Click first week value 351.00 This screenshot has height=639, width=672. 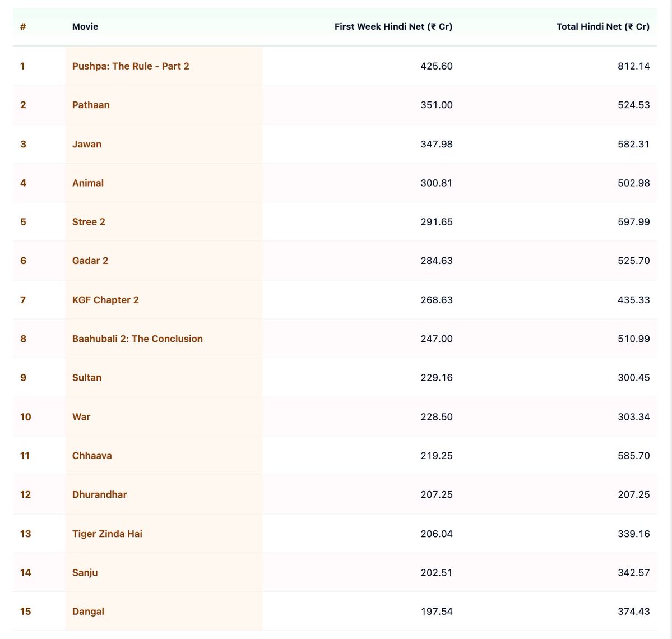436,105
